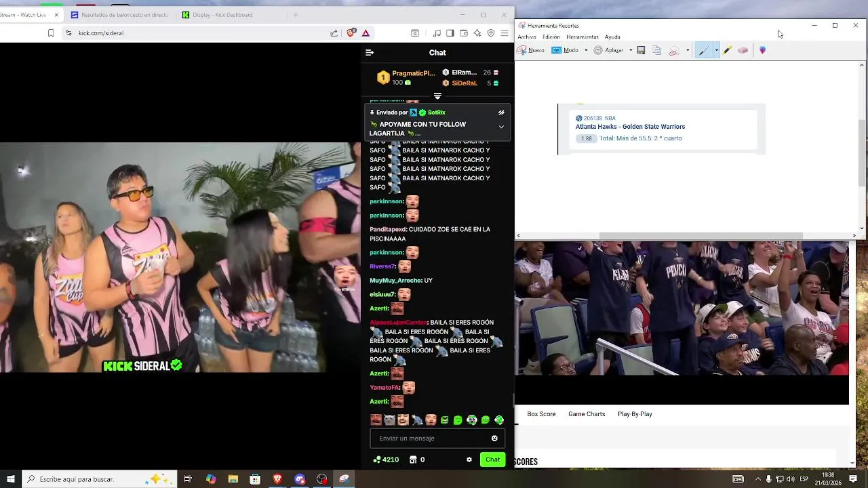Open the browser hamburger menu

coord(505,33)
